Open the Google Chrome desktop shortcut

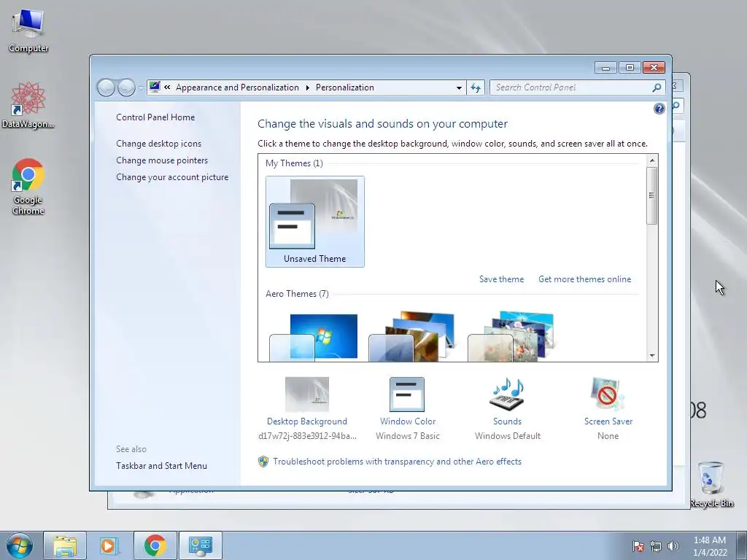[x=28, y=186]
